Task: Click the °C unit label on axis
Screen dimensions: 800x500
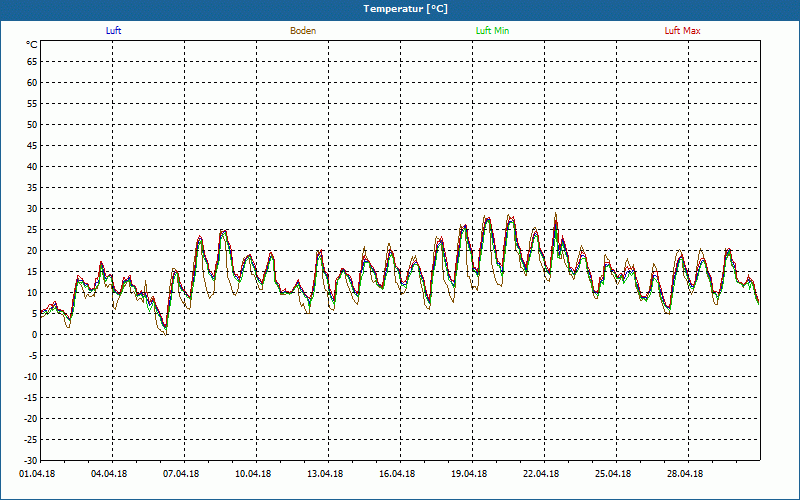Action: point(32,45)
